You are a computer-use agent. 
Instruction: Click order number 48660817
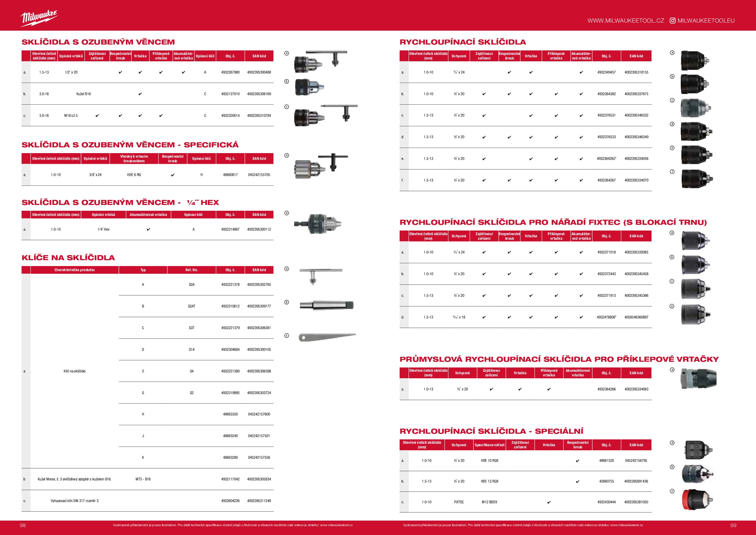pos(230,175)
